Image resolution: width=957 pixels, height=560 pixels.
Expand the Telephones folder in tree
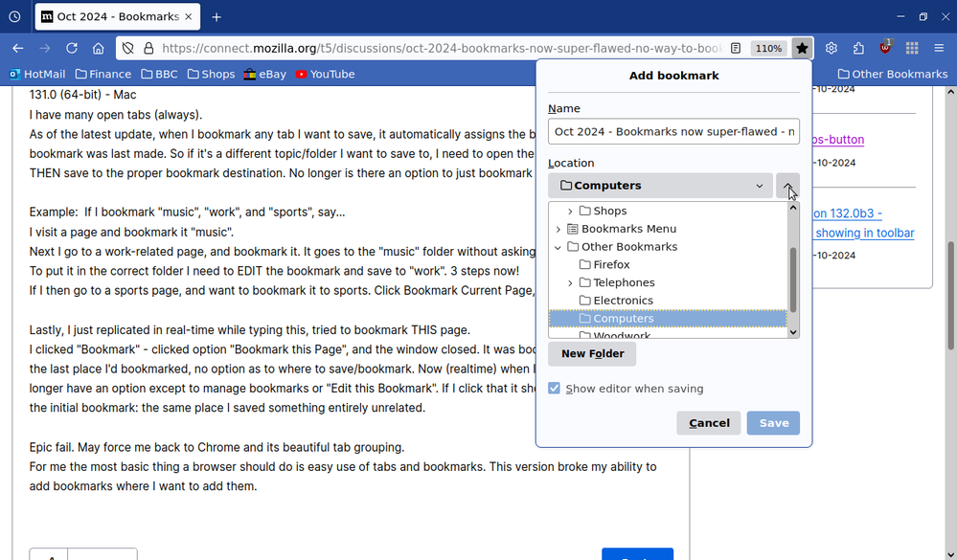pos(571,282)
